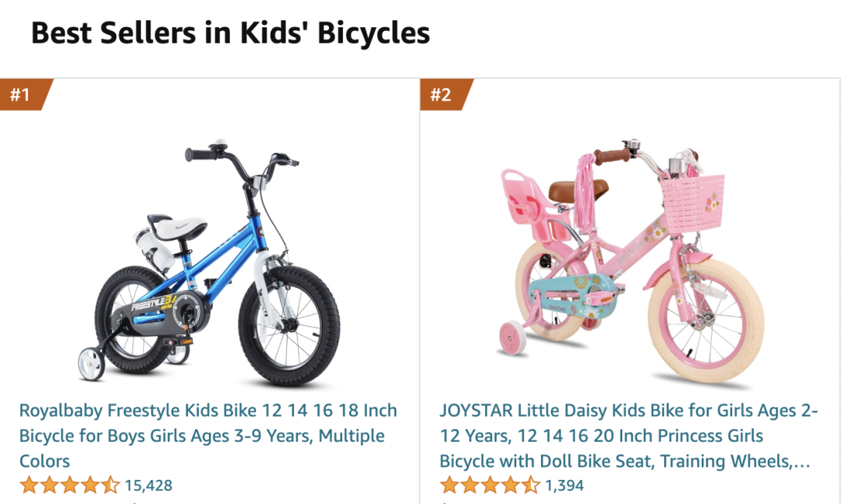The width and height of the screenshot is (842, 504).
Task: Open the blue Royalbaby Freestyle bike image
Action: click(x=210, y=262)
